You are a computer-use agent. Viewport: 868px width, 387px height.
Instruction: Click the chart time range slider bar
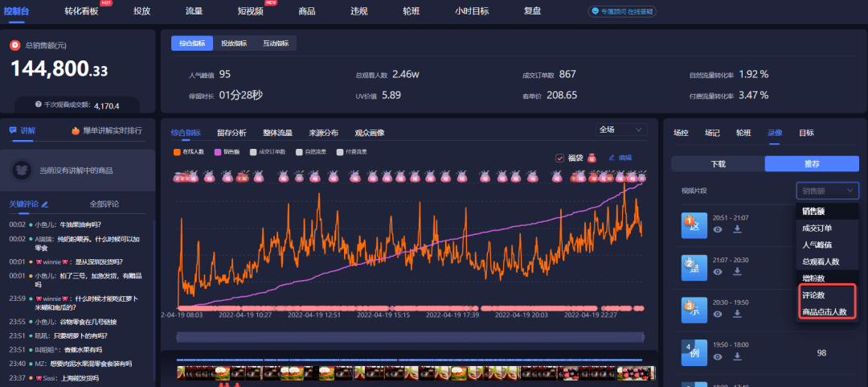[x=410, y=336]
